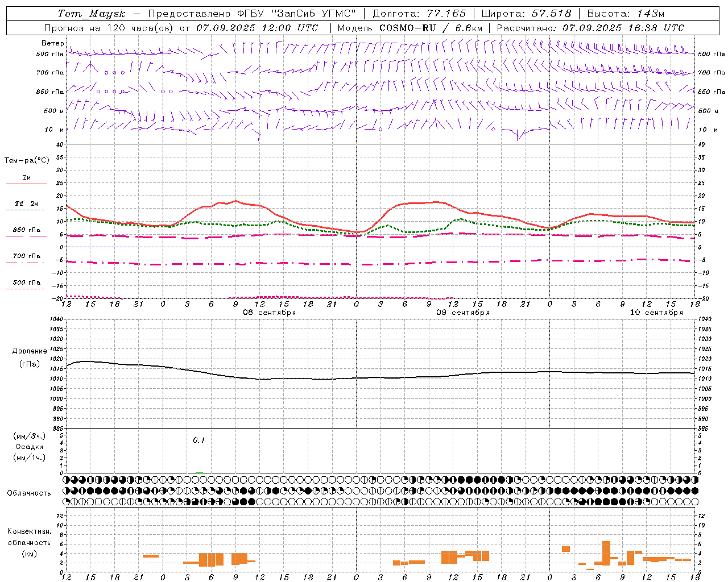Click the Td 2м dew point legend entry
Image resolution: width=728 pixels, height=582 pixels.
(26, 203)
